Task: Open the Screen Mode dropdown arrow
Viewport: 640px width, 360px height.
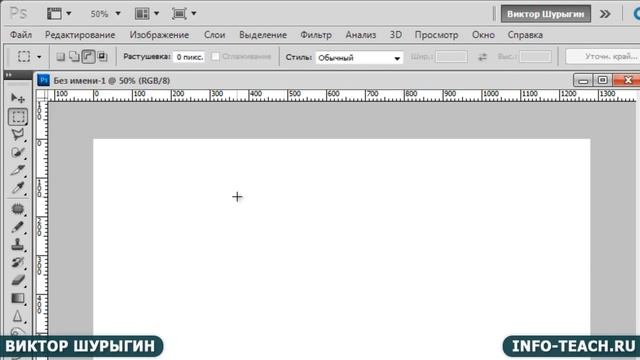Action: [194, 13]
